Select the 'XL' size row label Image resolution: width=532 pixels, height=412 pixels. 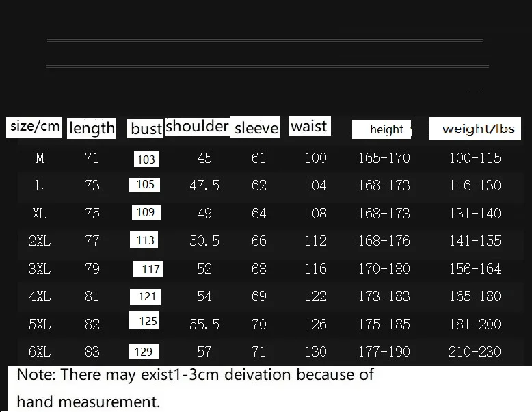[40, 214]
